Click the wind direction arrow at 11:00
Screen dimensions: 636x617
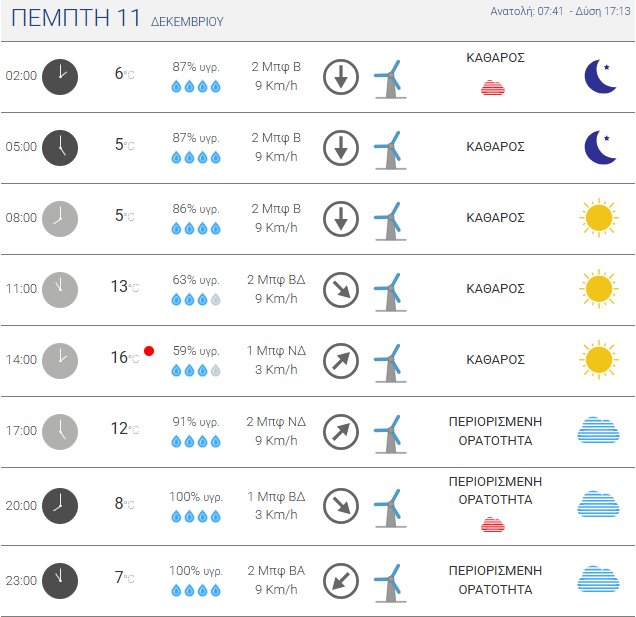tap(341, 289)
